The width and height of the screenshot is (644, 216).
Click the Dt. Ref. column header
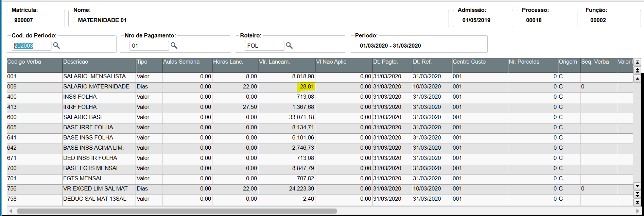point(432,65)
